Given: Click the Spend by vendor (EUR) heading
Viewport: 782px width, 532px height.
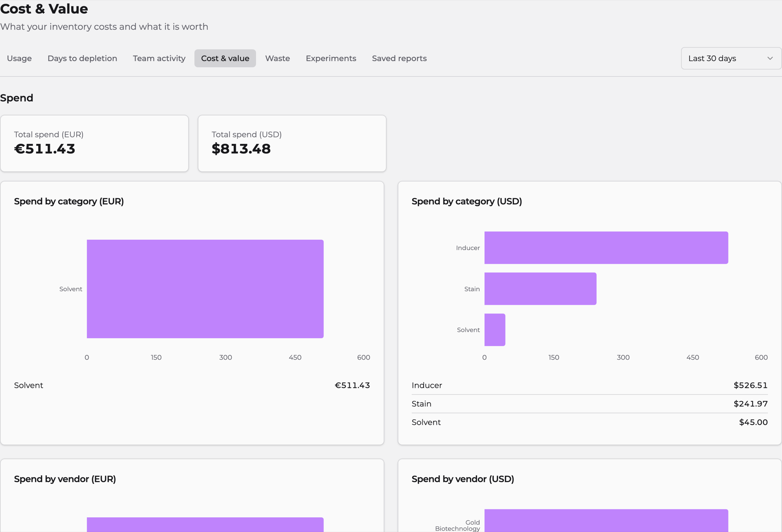Looking at the screenshot, I should pos(65,479).
